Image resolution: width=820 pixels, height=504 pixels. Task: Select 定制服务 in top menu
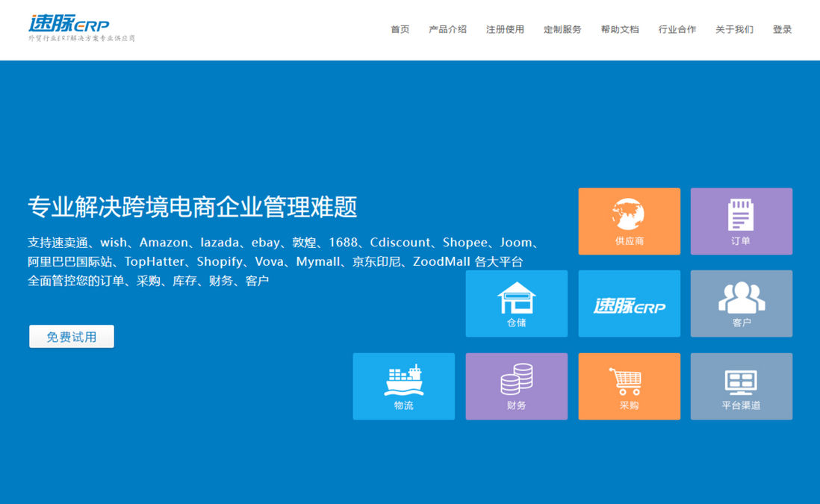click(562, 29)
